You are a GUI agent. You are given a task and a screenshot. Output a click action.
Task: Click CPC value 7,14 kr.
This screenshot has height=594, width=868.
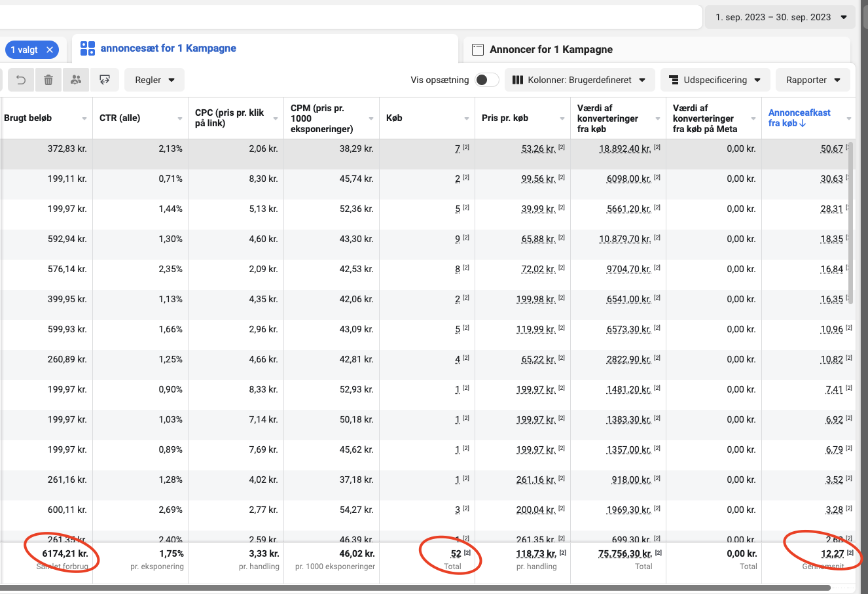pos(263,419)
